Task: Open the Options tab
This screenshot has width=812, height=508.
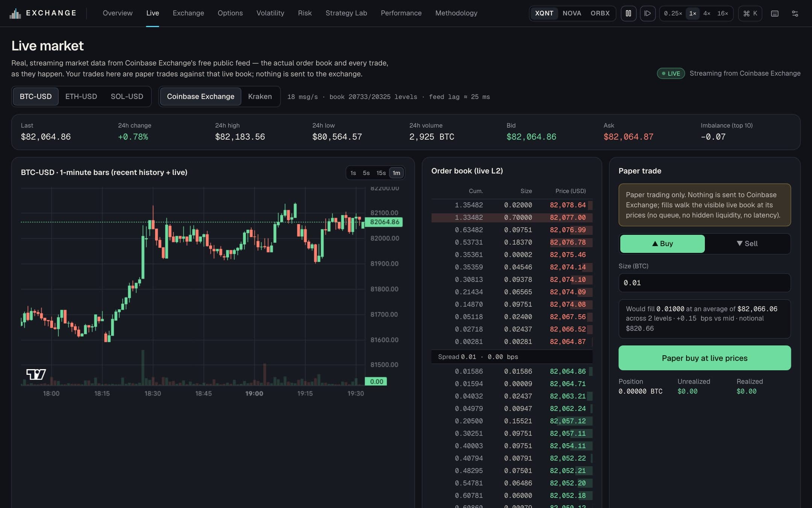Action: click(230, 13)
